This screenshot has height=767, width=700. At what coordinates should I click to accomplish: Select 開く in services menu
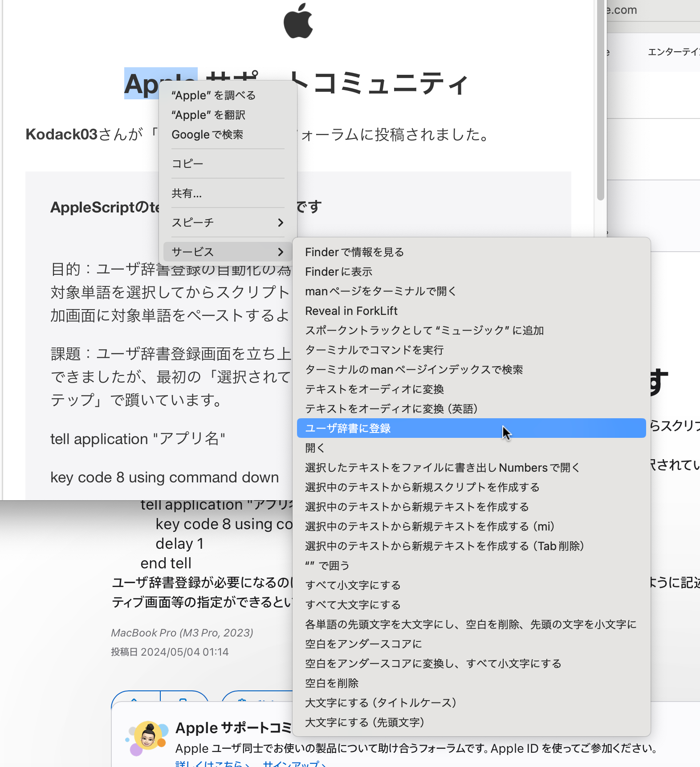472,448
